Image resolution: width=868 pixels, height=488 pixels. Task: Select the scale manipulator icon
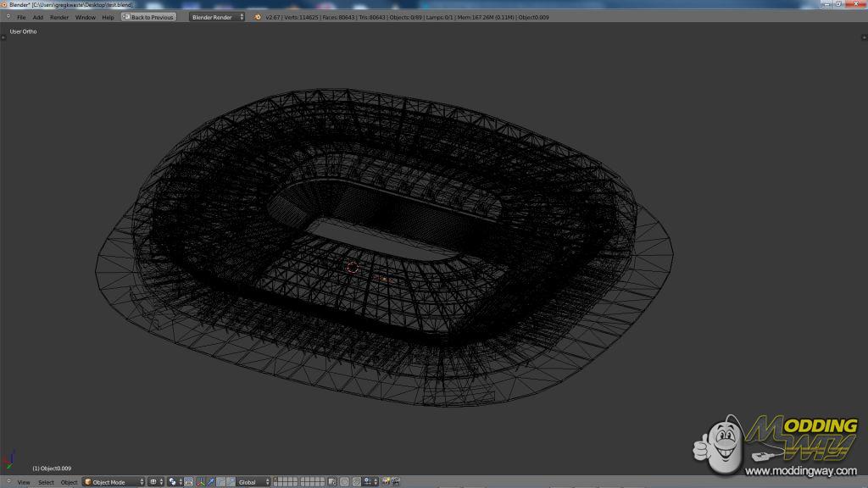(230, 482)
